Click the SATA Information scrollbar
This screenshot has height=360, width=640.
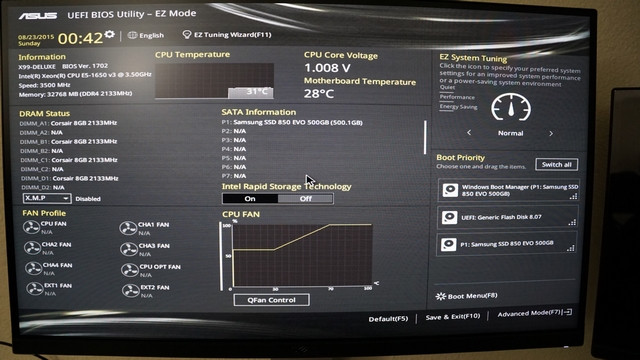(425, 137)
